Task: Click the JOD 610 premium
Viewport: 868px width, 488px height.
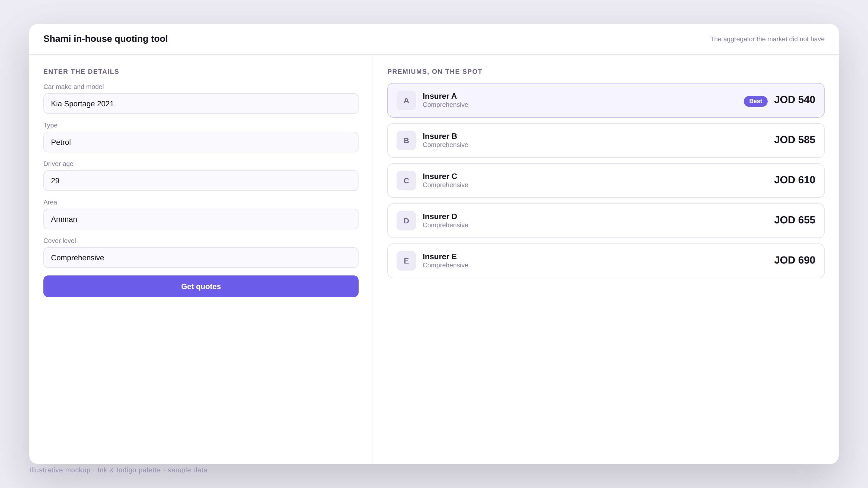Action: click(794, 180)
